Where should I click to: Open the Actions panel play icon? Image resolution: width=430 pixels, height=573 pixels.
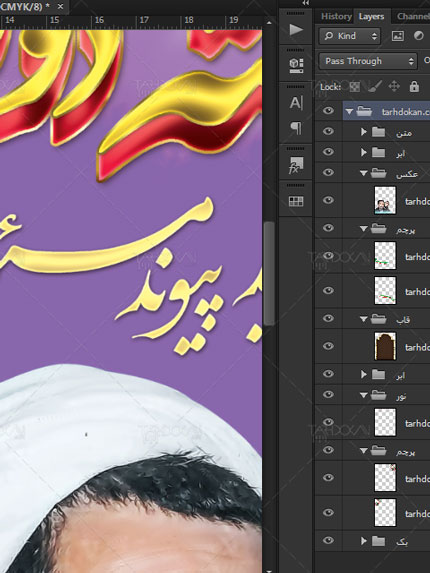click(x=296, y=30)
